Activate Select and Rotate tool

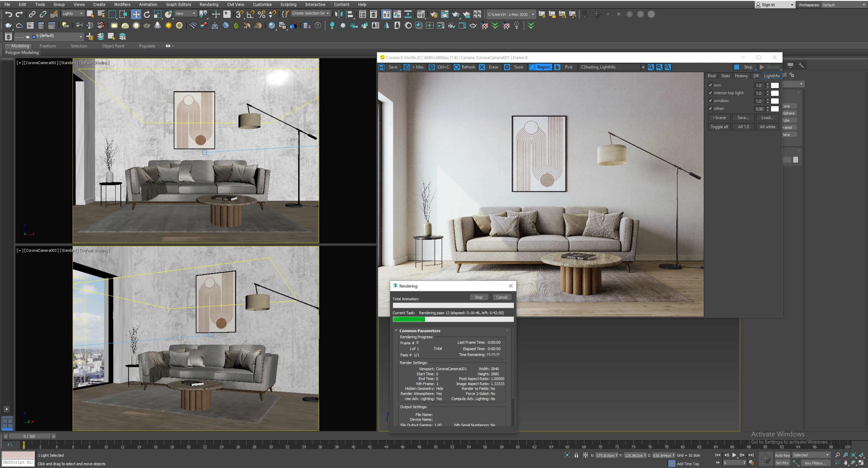[147, 14]
